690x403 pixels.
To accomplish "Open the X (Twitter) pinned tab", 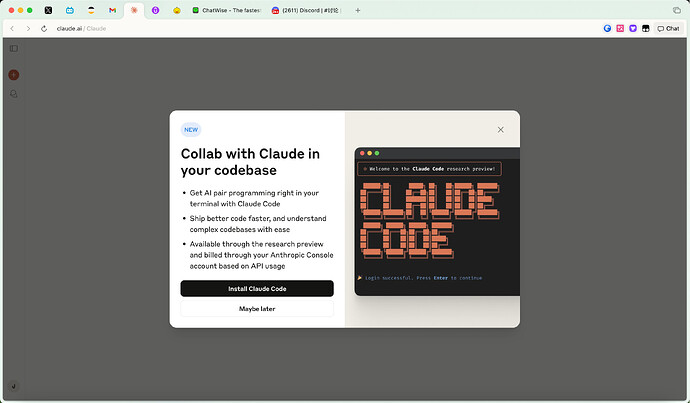I will click(48, 10).
